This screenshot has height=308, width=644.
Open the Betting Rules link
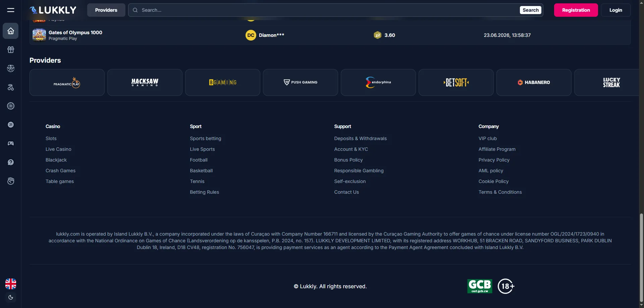tap(204, 192)
